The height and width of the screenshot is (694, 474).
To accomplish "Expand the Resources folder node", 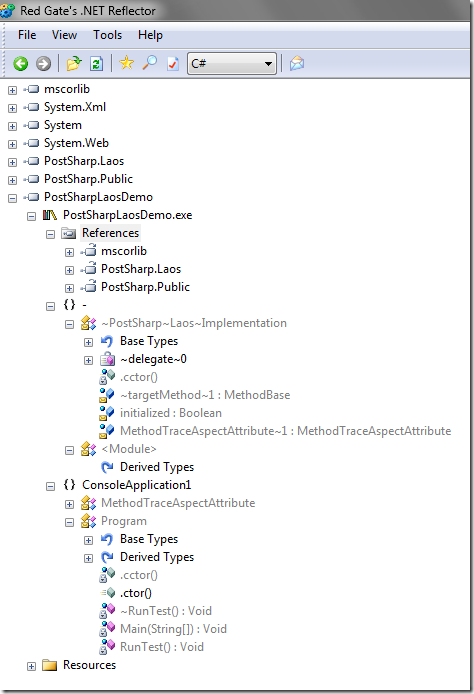I will (31, 667).
